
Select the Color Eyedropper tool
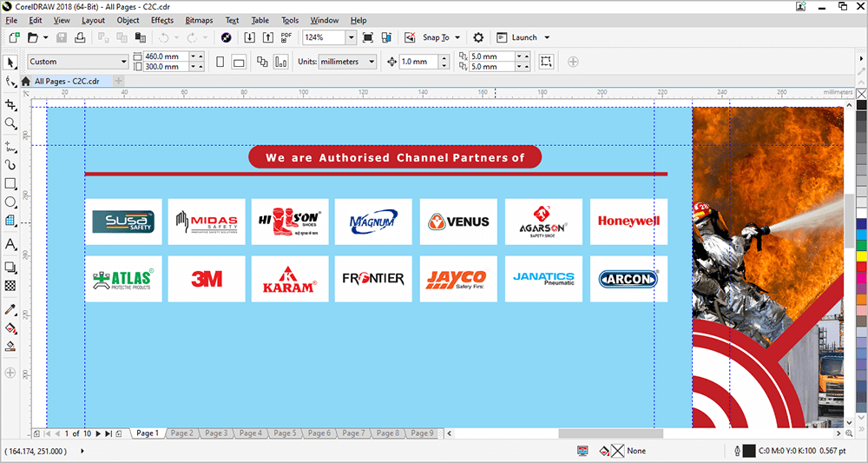tap(10, 309)
